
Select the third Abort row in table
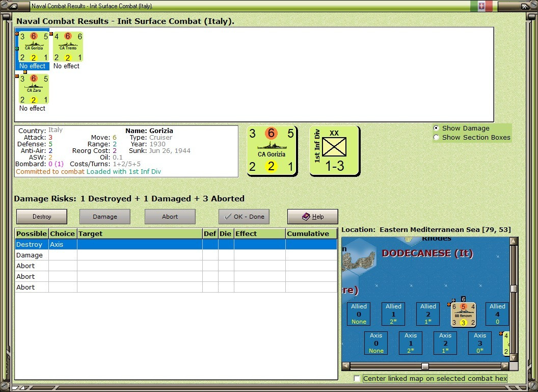176,287
